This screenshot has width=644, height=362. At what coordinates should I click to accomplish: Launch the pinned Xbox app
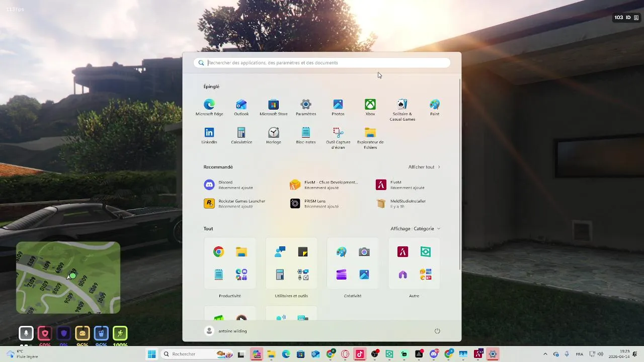[370, 107]
